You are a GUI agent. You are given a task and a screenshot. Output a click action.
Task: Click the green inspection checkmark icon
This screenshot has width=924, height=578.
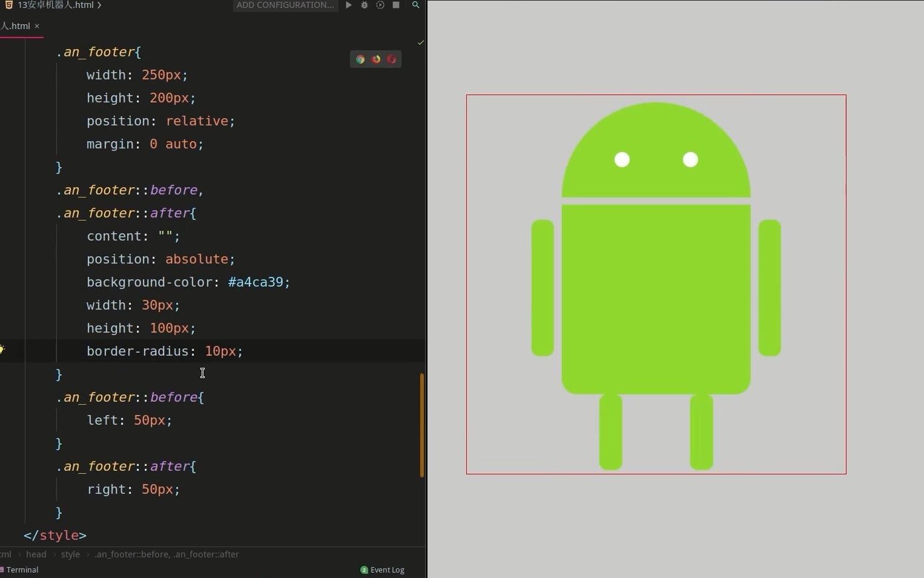click(x=420, y=42)
